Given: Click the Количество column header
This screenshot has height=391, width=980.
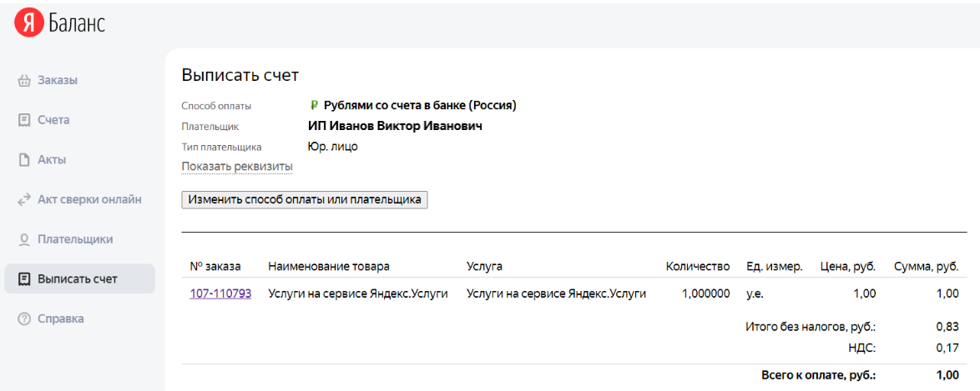Looking at the screenshot, I should pos(698,267).
